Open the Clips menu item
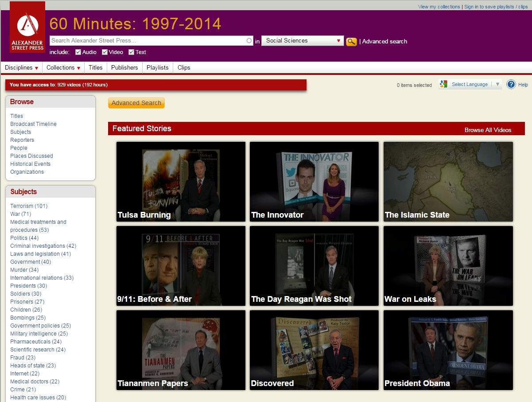 click(x=184, y=68)
